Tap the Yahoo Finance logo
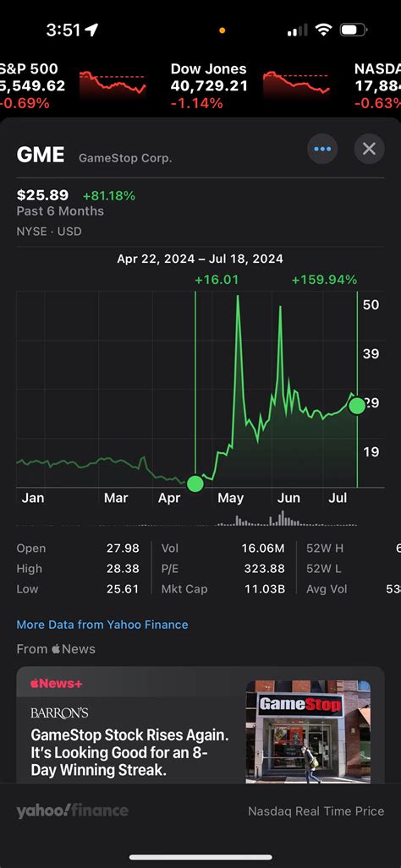401x868 pixels. pyautogui.click(x=73, y=811)
